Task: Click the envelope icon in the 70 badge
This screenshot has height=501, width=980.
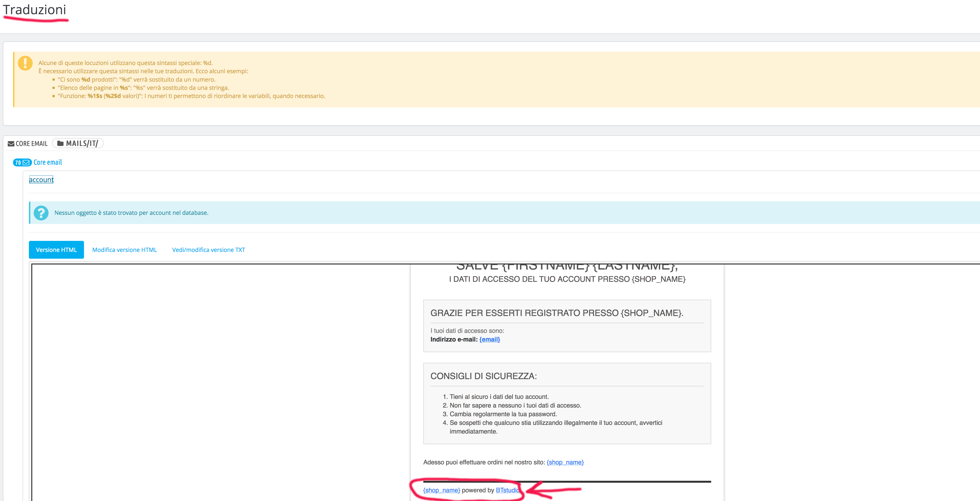Action: point(26,163)
